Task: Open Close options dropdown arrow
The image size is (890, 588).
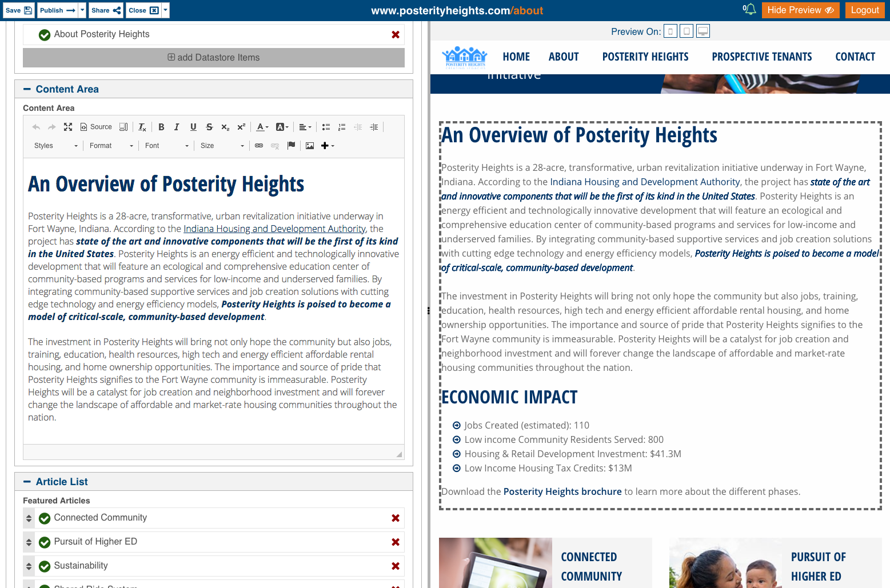Action: (166, 10)
